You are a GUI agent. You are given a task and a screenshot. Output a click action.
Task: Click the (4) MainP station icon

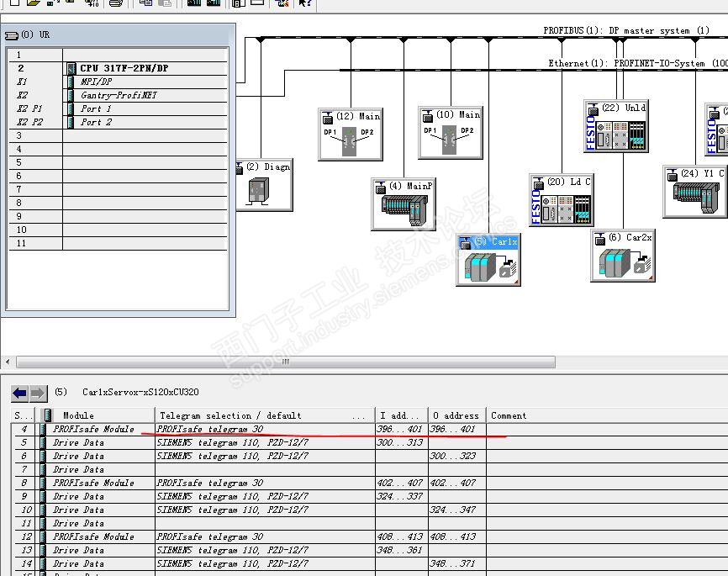(x=404, y=204)
